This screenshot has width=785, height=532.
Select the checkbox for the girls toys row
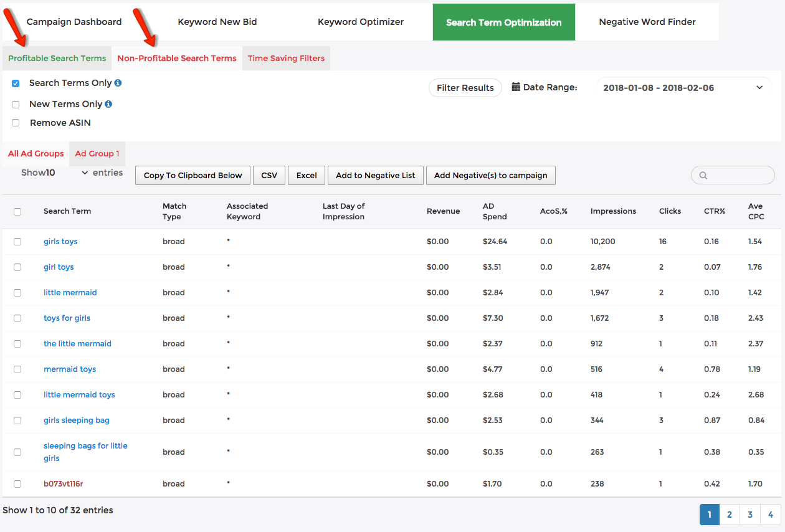tap(17, 241)
